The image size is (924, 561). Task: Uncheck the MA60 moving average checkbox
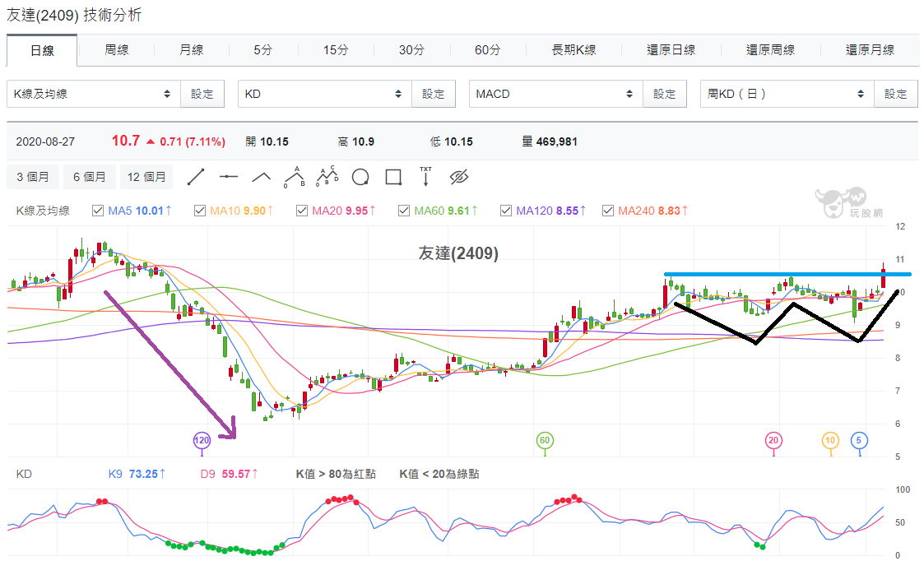pyautogui.click(x=404, y=211)
